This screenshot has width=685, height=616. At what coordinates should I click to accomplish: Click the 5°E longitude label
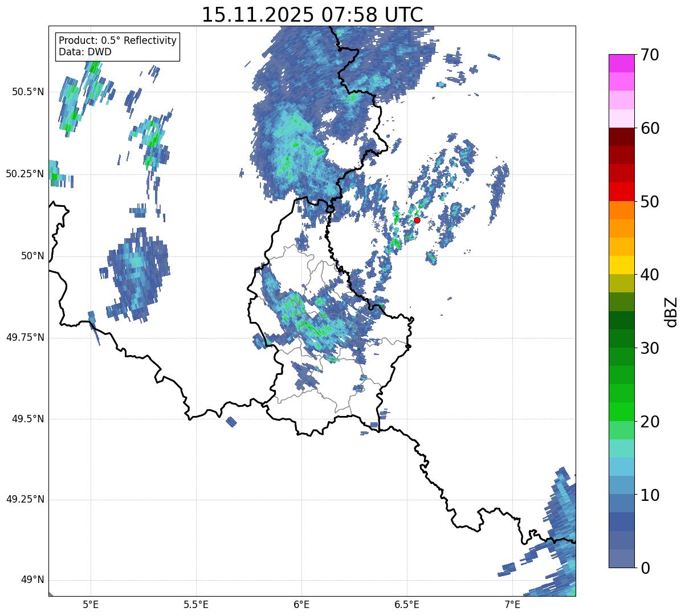pyautogui.click(x=91, y=605)
